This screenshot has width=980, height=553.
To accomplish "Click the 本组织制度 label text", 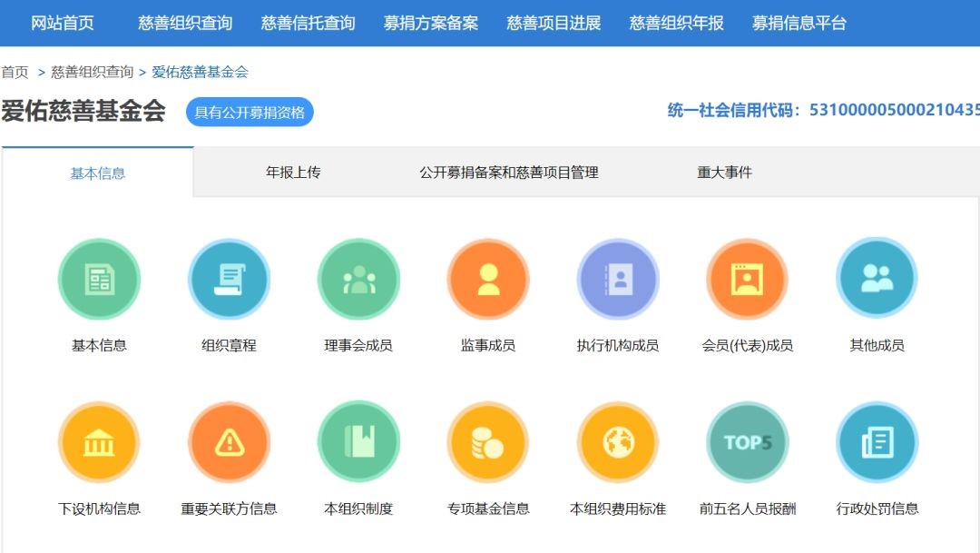I will click(358, 509).
